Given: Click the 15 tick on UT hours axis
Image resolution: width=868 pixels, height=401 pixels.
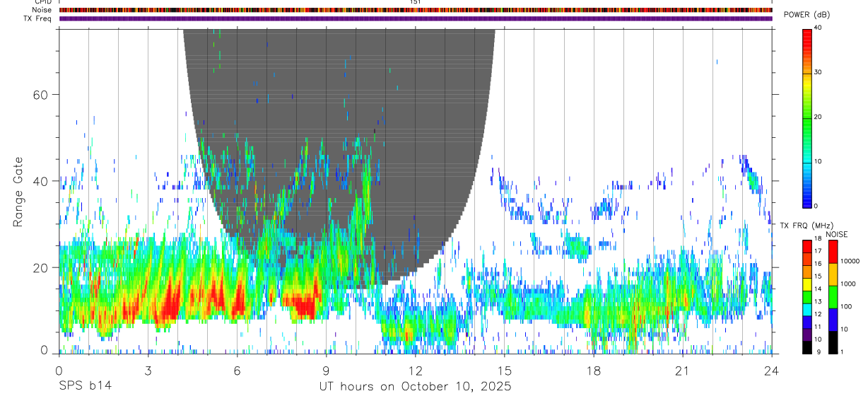Looking at the screenshot, I should point(505,371).
